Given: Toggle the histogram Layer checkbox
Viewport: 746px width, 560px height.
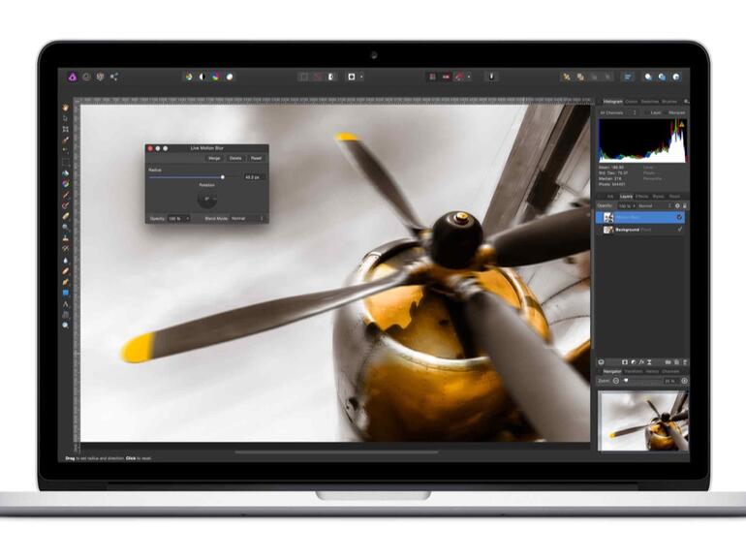Looking at the screenshot, I should pos(647,112).
